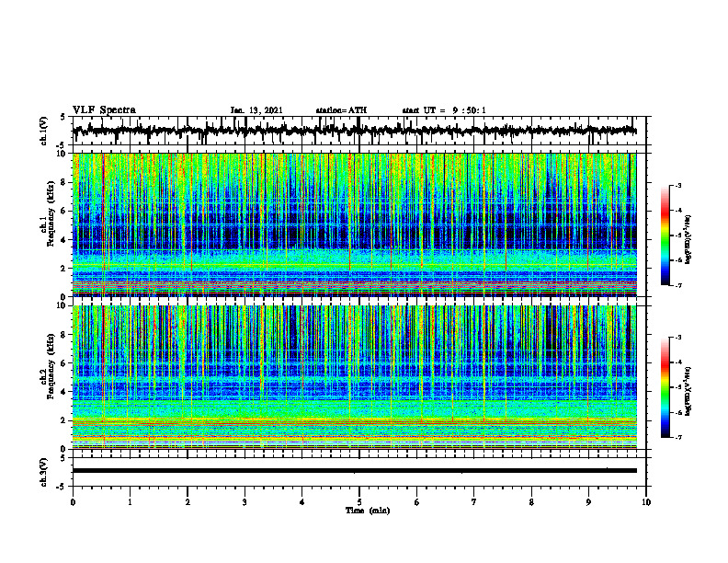Screen dimensions: 728x563
Task: Click the "8" kHz tick of the ch.1 spectrogram
Action: 65,182
